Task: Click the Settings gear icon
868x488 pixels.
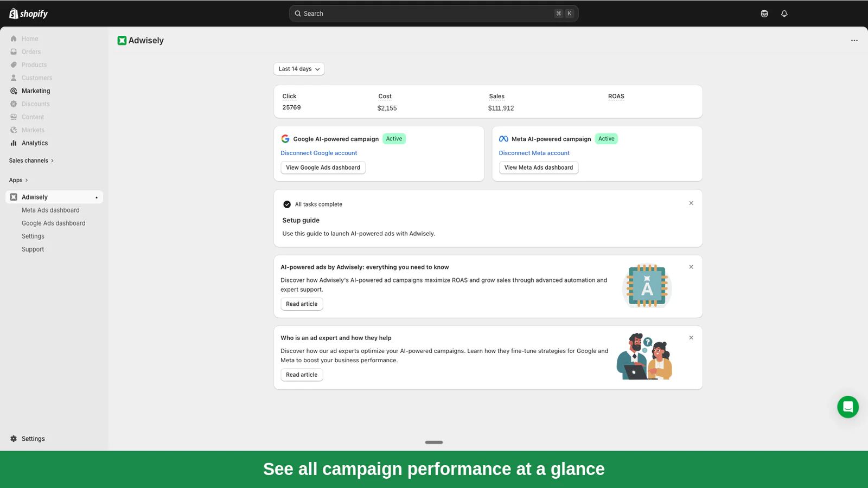Action: click(x=14, y=439)
